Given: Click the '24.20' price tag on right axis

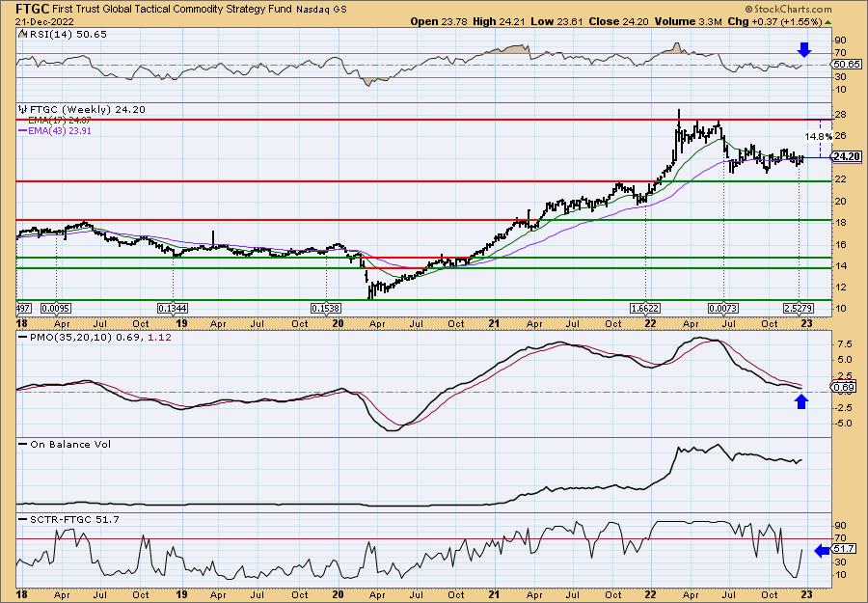Looking at the screenshot, I should (847, 156).
